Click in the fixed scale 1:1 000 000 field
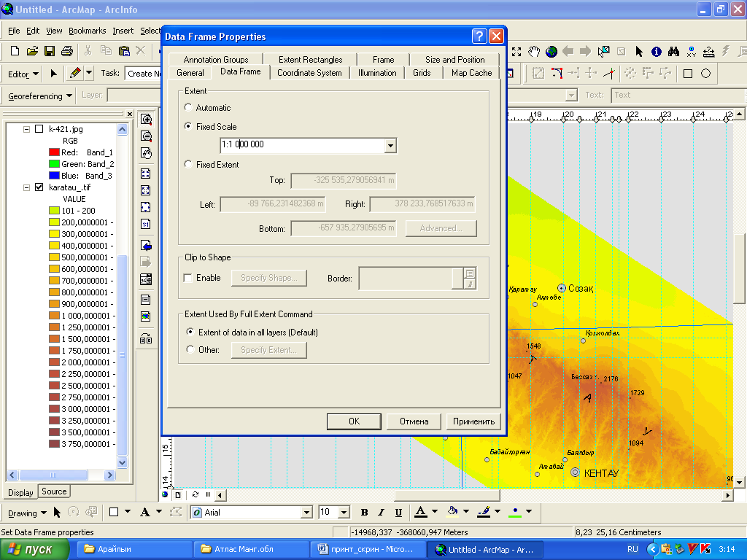Viewport: 747px width, 560px height. tap(302, 145)
